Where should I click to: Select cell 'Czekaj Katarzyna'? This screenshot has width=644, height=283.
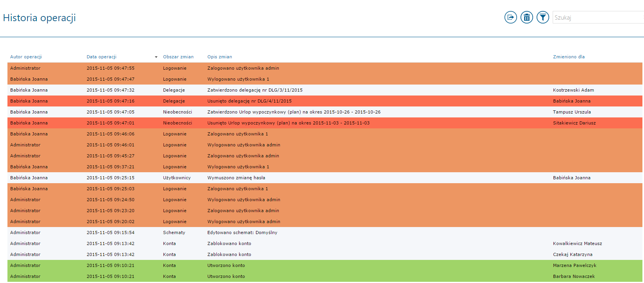[573, 254]
